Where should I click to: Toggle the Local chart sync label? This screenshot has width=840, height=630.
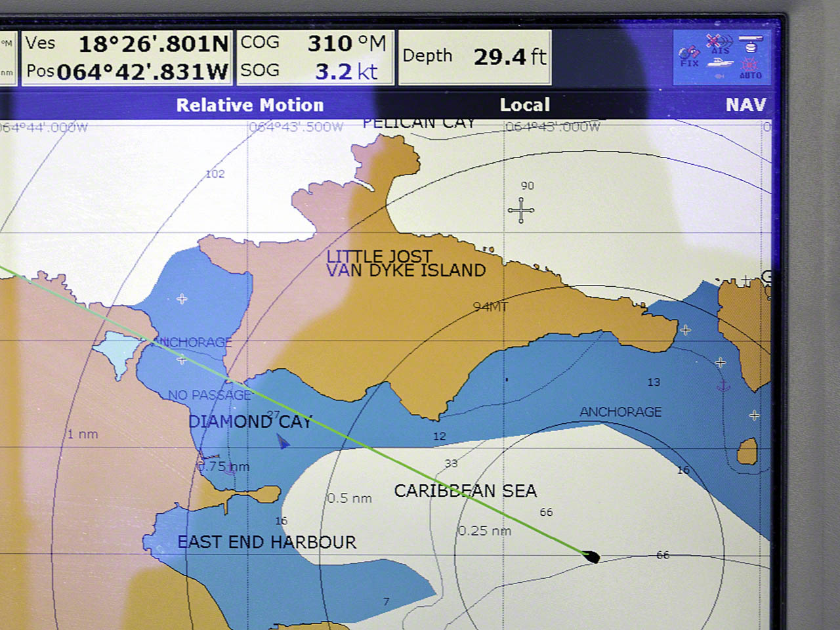(x=524, y=105)
